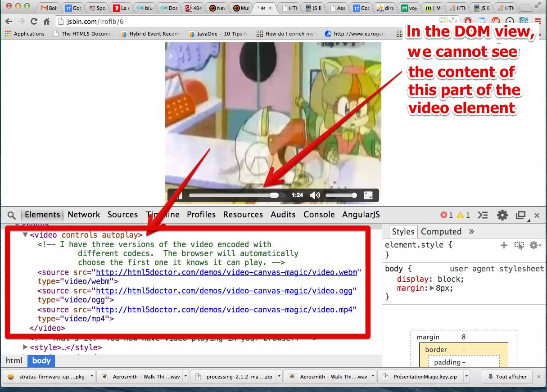Collapse the video element in the DOM tree

pos(25,234)
